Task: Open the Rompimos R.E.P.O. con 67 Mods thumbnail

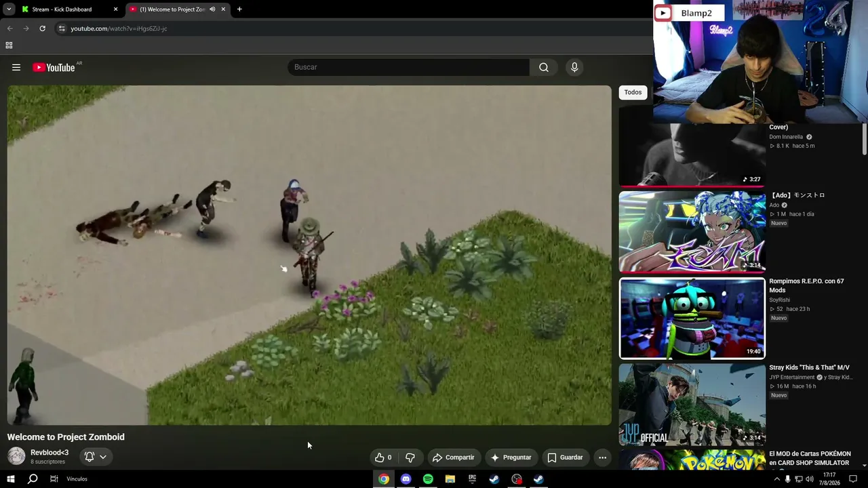Action: [x=692, y=318]
